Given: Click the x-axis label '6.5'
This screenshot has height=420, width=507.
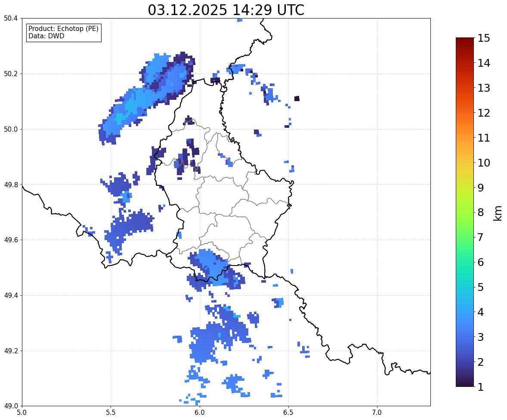Looking at the screenshot, I should [x=288, y=413].
